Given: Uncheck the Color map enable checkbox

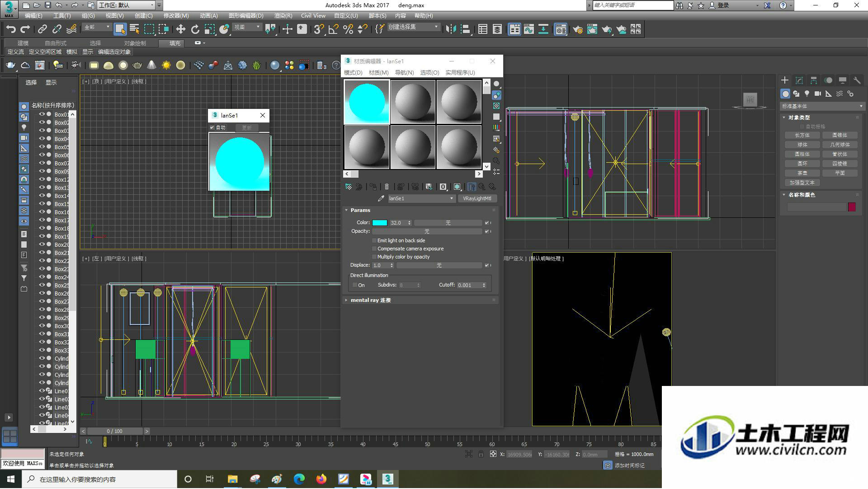Looking at the screenshot, I should point(487,223).
